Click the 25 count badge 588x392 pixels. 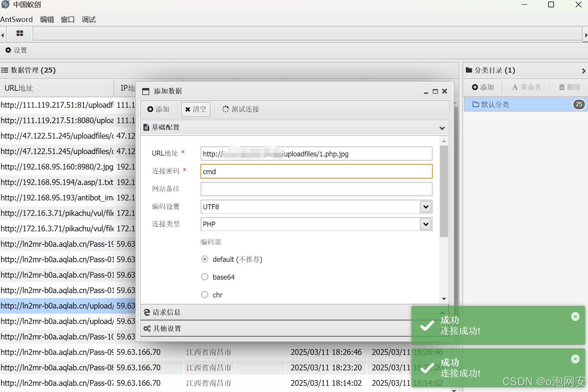pos(579,104)
